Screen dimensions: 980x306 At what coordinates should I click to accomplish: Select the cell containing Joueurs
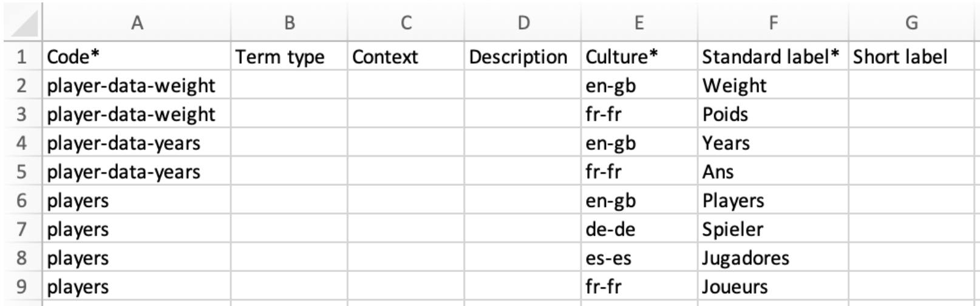[773, 287]
